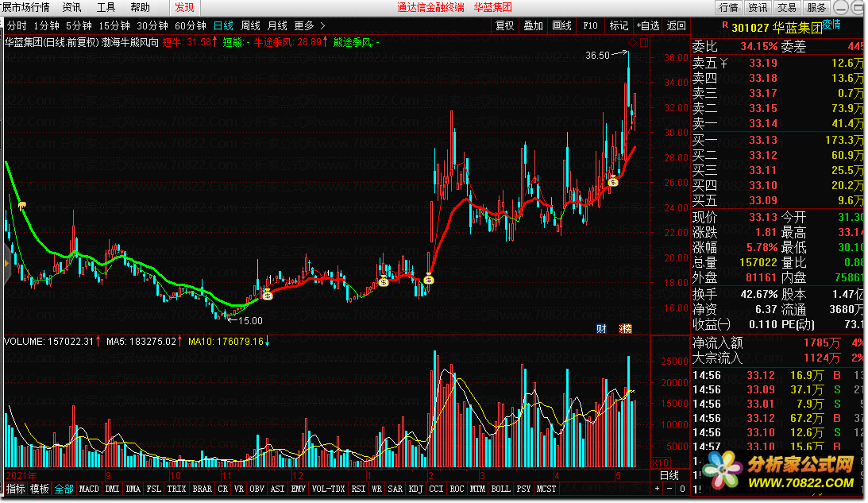Image resolution: width=868 pixels, height=503 pixels.
Task: Open the 日线 period selector at bottom right
Action: [669, 475]
